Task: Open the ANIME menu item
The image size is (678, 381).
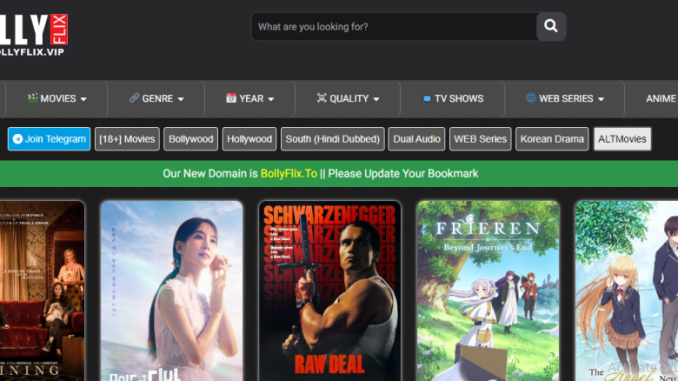Action: coord(660,99)
